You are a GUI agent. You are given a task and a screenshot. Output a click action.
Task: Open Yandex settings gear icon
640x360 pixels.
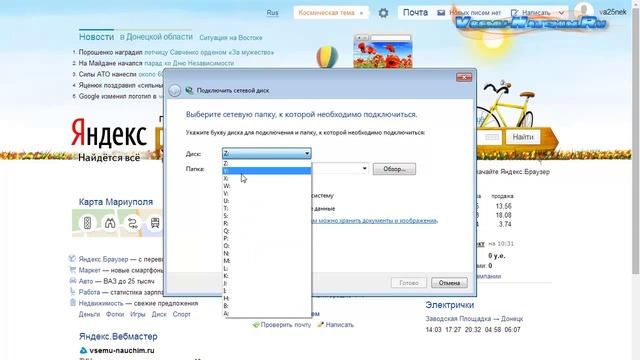pyautogui.click(x=383, y=13)
